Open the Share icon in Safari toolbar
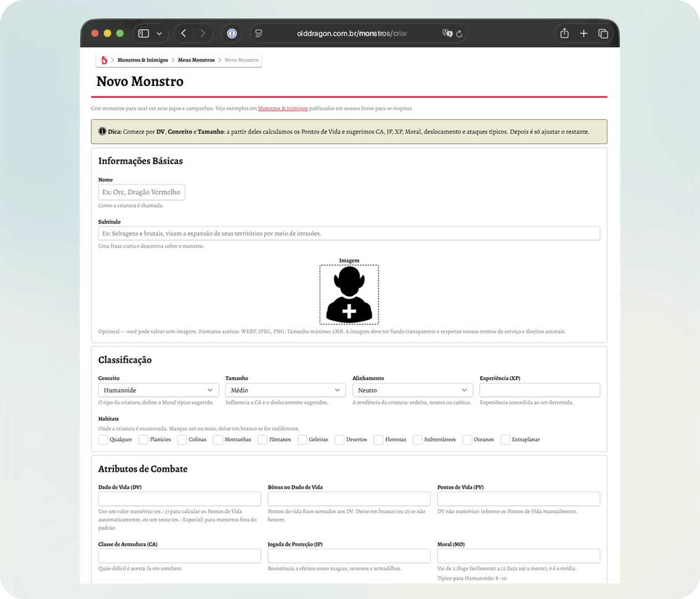 click(x=565, y=33)
